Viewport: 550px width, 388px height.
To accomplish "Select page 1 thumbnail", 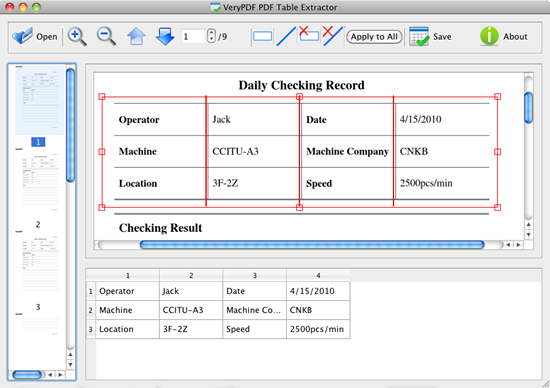I will [40, 100].
